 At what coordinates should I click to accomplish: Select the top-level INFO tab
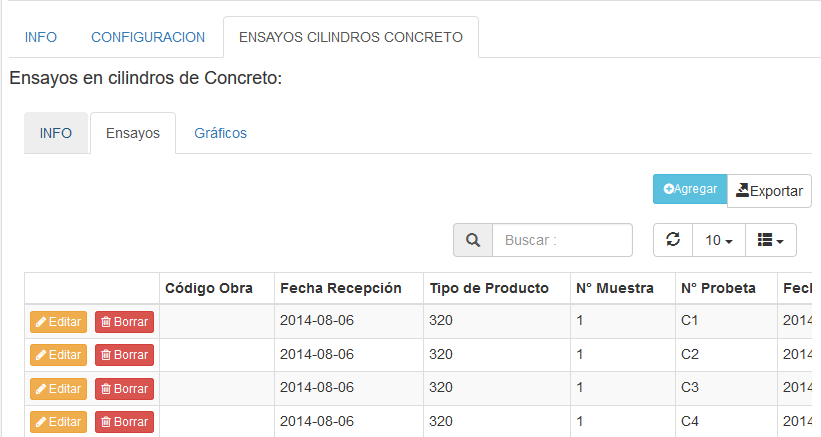click(x=41, y=37)
